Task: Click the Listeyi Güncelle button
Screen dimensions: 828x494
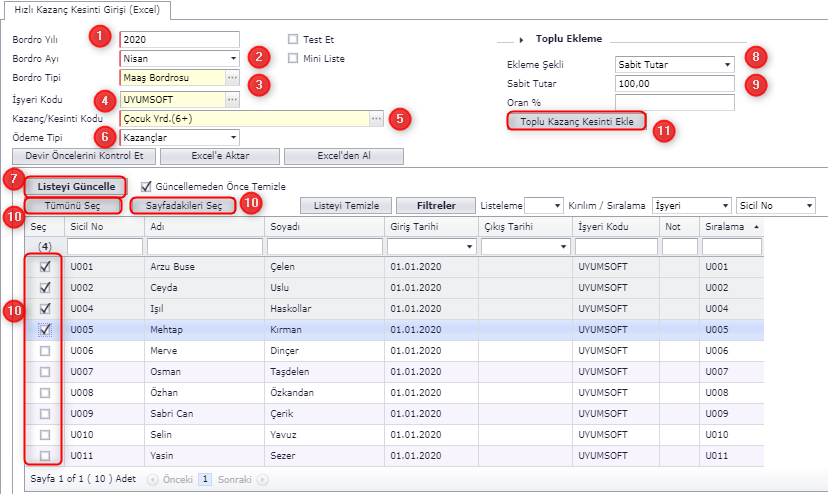Action: click(x=76, y=186)
